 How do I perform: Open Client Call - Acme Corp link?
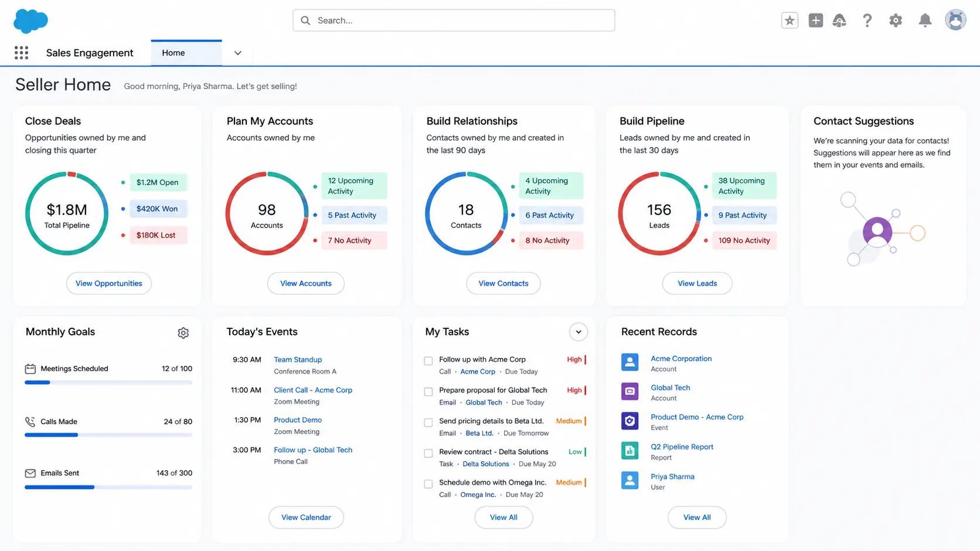[x=313, y=390]
